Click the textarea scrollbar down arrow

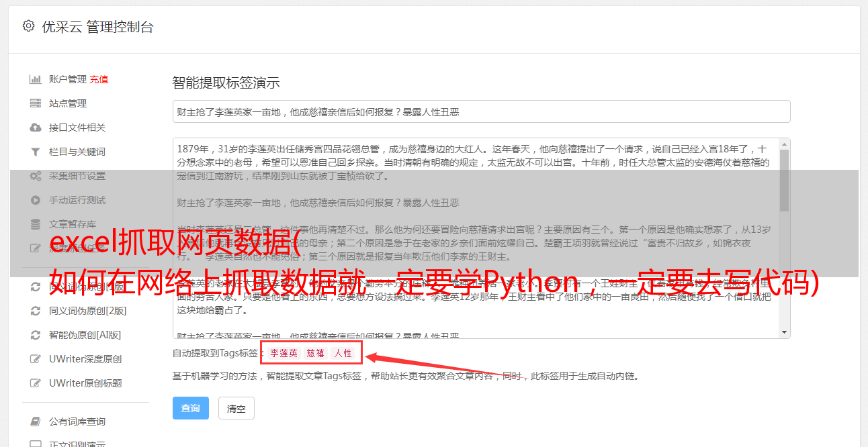coord(784,332)
